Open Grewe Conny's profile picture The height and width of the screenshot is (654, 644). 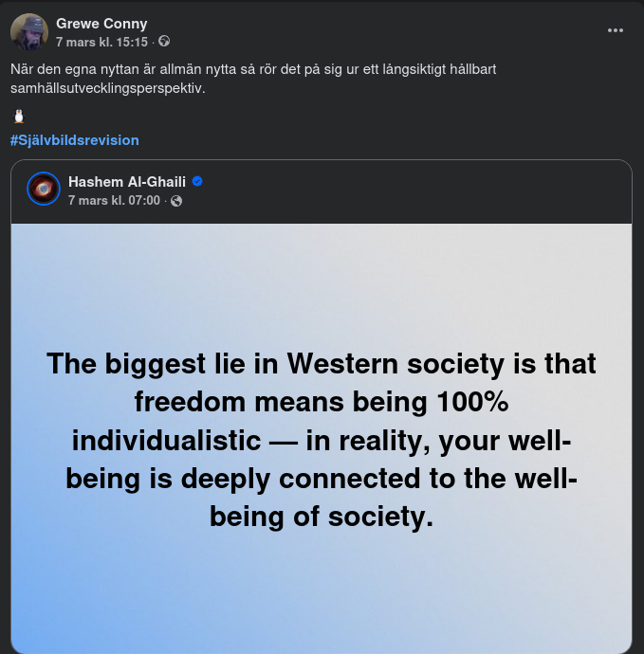[29, 32]
